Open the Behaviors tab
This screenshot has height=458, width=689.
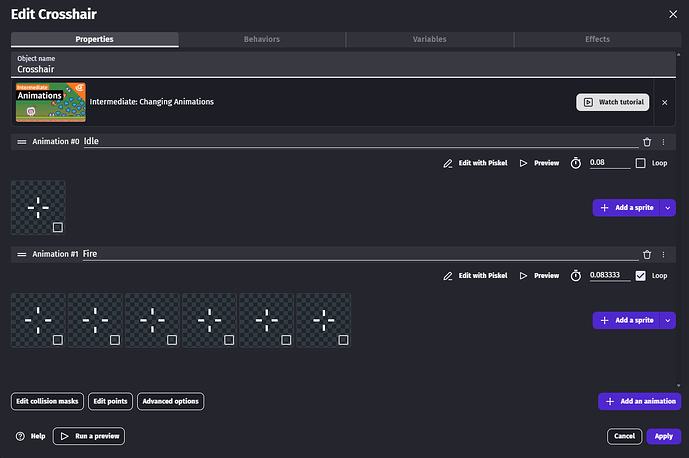tap(262, 39)
